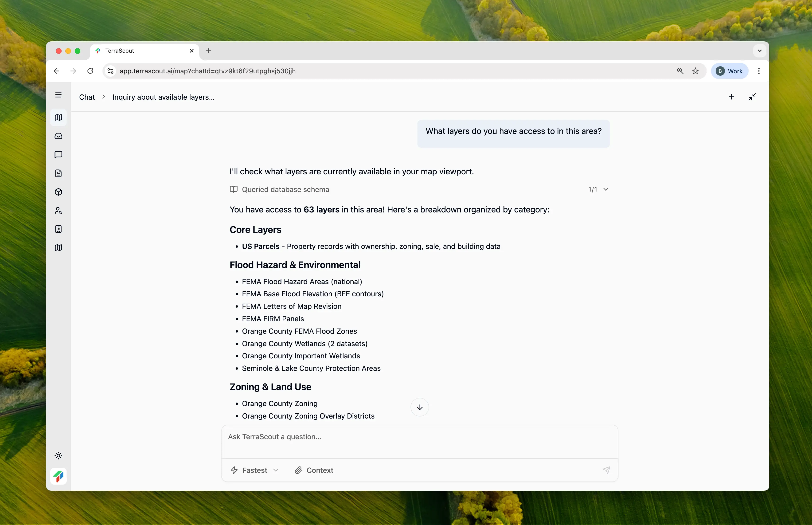
Task: Click the inbox icon in sidebar
Action: [58, 136]
